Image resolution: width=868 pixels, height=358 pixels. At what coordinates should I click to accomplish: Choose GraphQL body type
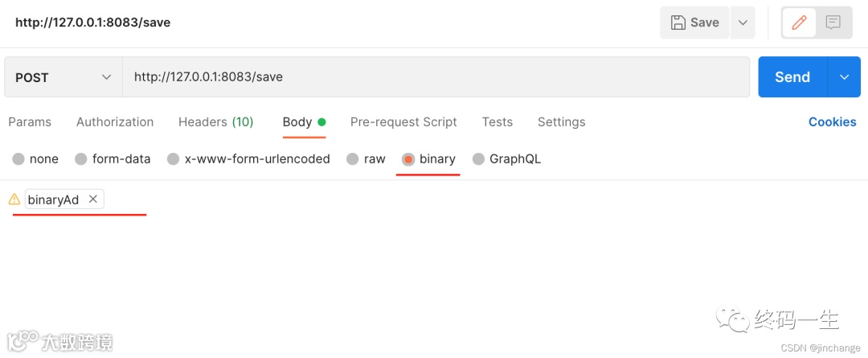479,159
